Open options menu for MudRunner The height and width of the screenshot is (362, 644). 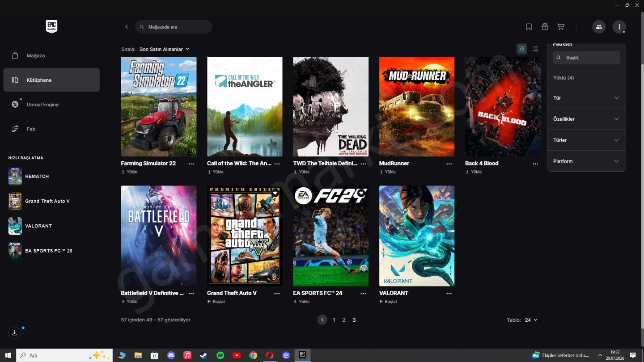click(x=449, y=164)
